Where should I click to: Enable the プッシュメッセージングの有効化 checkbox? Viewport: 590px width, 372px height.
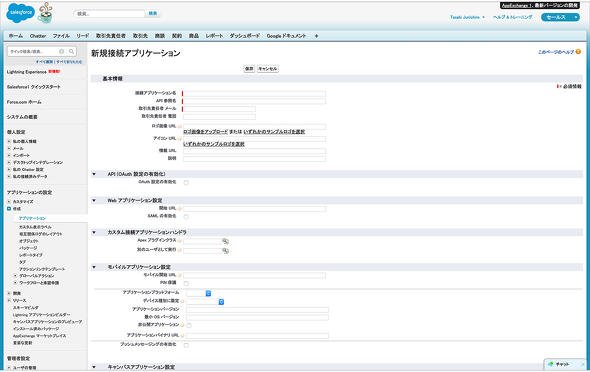pyautogui.click(x=186, y=345)
